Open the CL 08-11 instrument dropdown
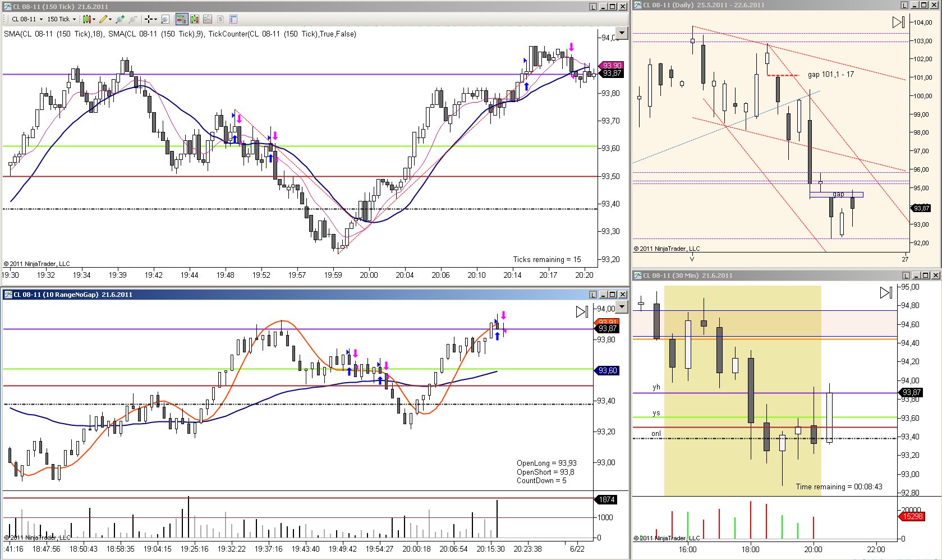The height and width of the screenshot is (560, 942). point(41,19)
